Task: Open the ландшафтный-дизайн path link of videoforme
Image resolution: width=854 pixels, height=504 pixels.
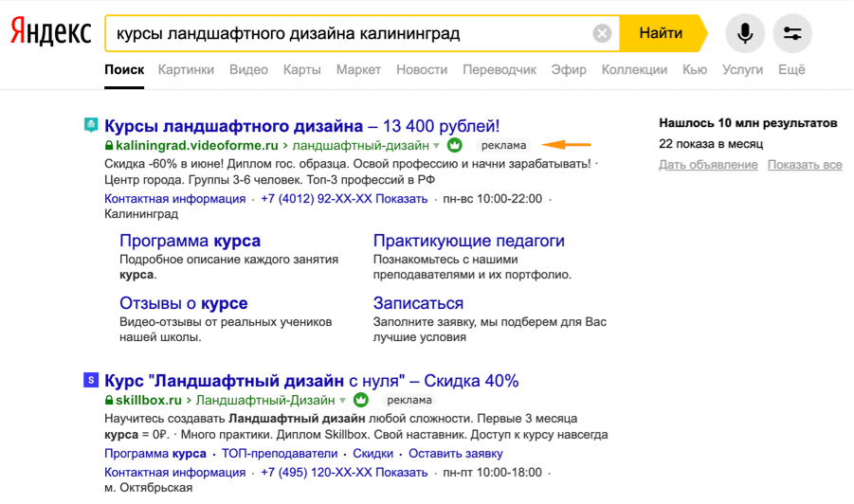Action: pos(360,145)
